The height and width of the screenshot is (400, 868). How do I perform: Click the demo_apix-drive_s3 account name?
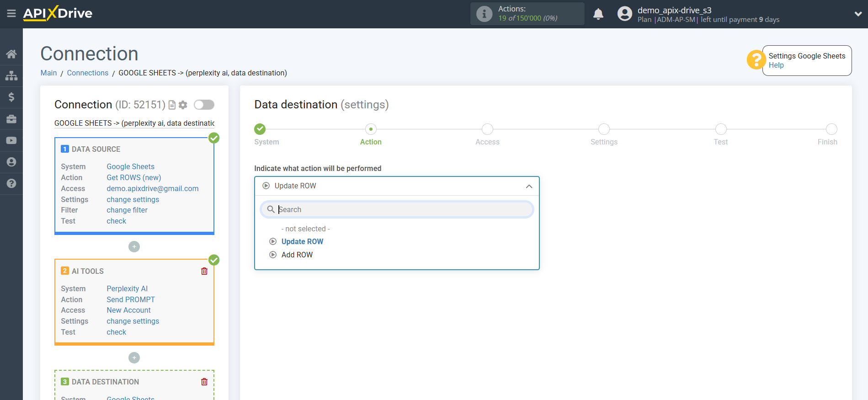click(x=675, y=10)
